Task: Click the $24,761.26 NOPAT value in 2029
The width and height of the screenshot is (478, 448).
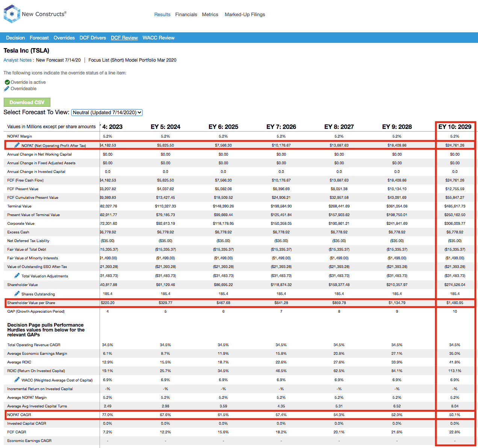Action: pos(455,145)
